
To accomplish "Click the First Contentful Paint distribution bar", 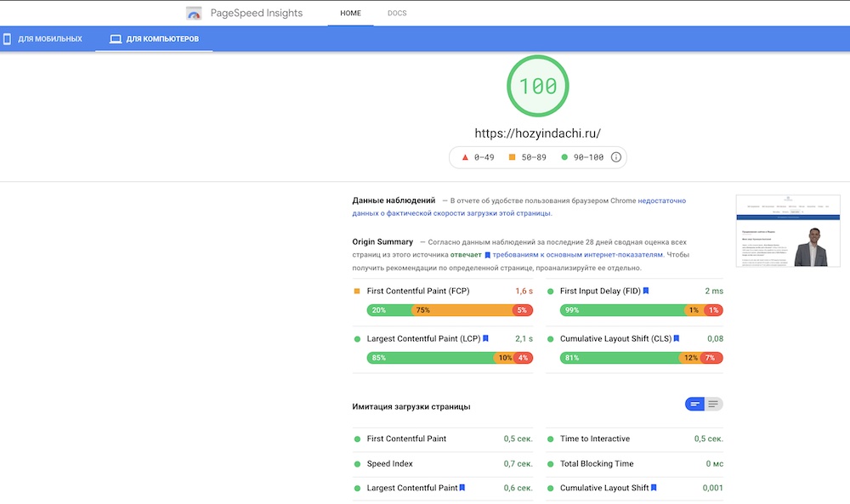I will click(450, 310).
